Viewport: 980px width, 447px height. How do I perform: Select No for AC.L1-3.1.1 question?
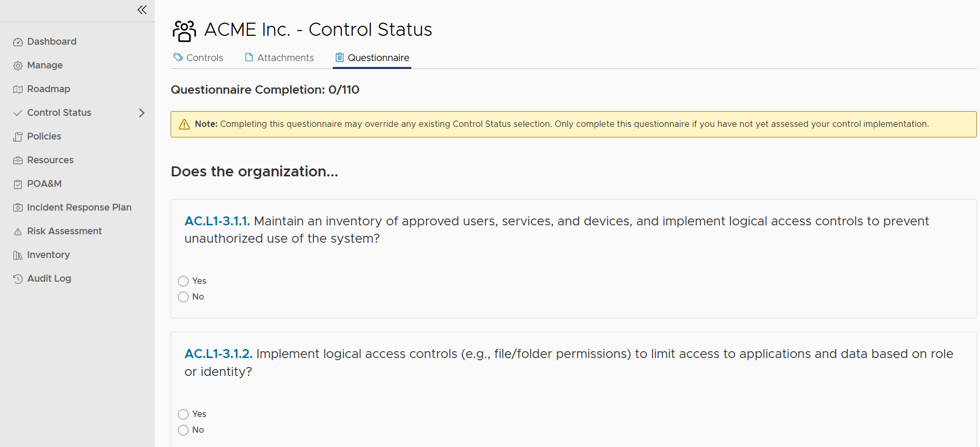pyautogui.click(x=183, y=297)
